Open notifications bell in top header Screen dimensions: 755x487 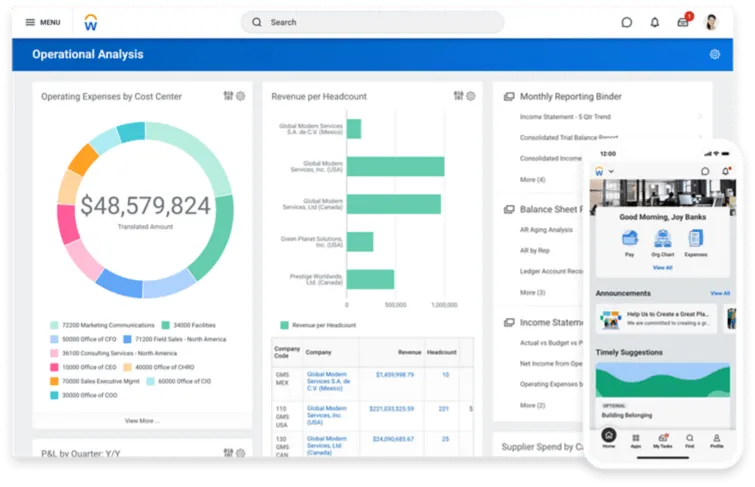654,22
